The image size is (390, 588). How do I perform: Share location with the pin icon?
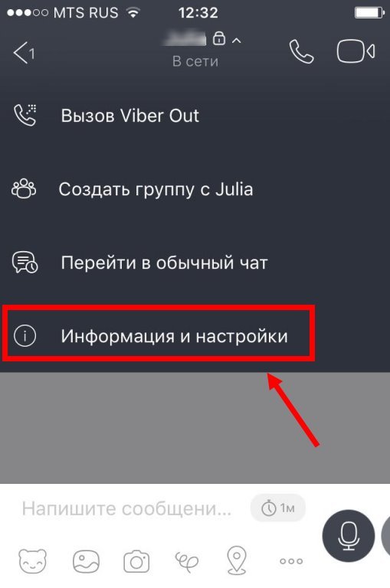(x=238, y=560)
